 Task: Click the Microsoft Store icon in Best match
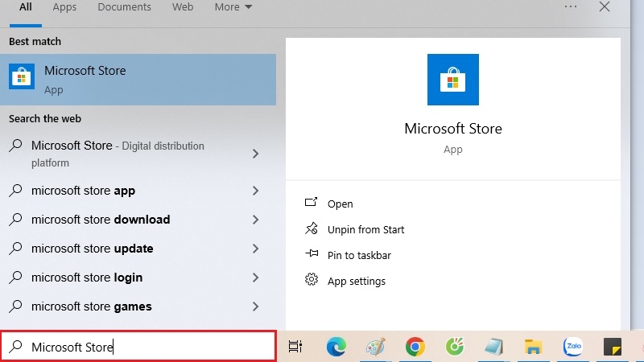click(22, 76)
